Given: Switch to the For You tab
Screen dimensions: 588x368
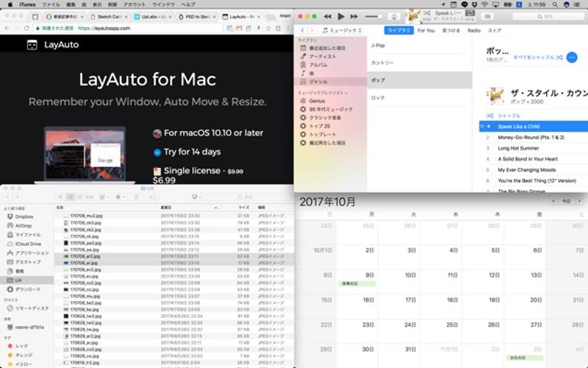Looking at the screenshot, I should click(426, 30).
